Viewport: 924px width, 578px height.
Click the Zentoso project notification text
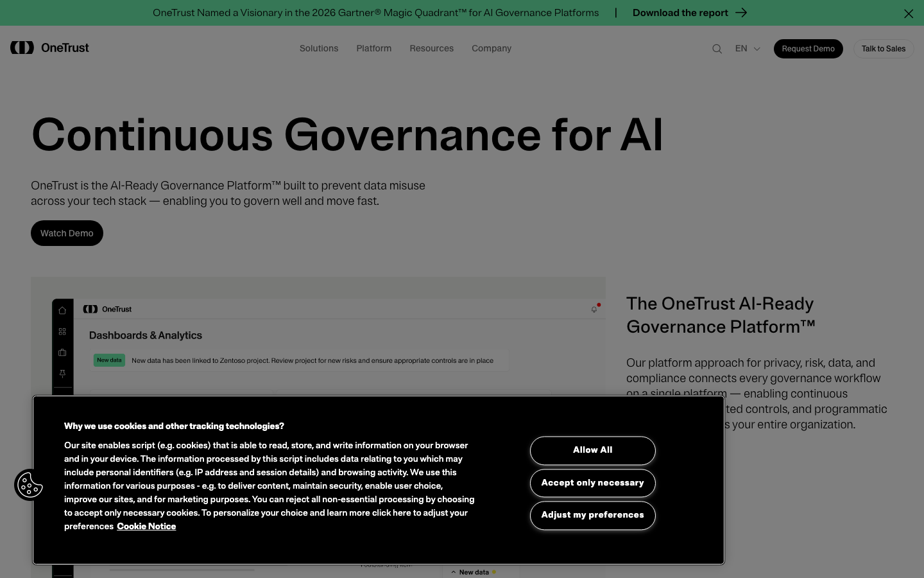click(312, 360)
